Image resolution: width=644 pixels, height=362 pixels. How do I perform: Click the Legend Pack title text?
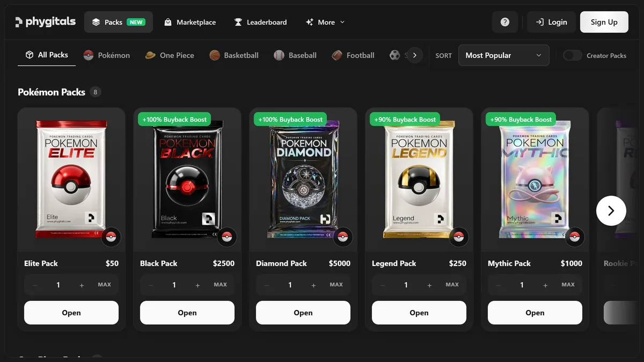click(394, 263)
